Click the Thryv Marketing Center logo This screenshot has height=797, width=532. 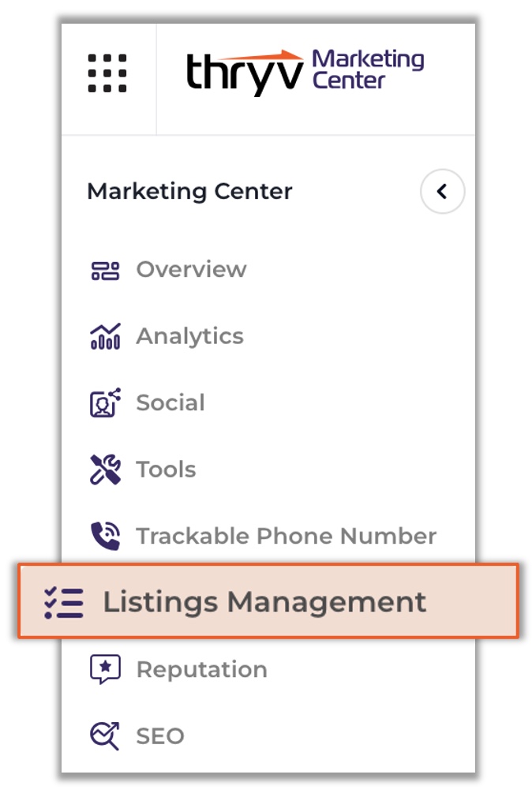(x=305, y=72)
